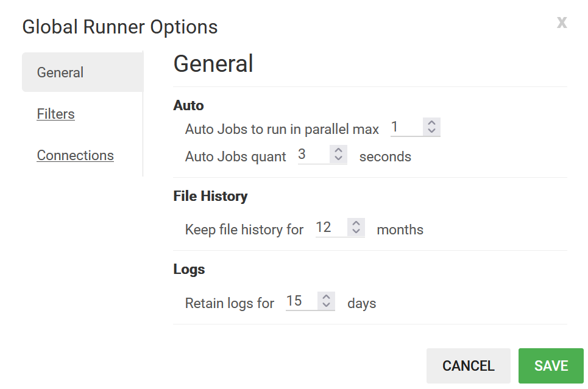Click the CANCEL button
The width and height of the screenshot is (588, 389).
pyautogui.click(x=468, y=365)
